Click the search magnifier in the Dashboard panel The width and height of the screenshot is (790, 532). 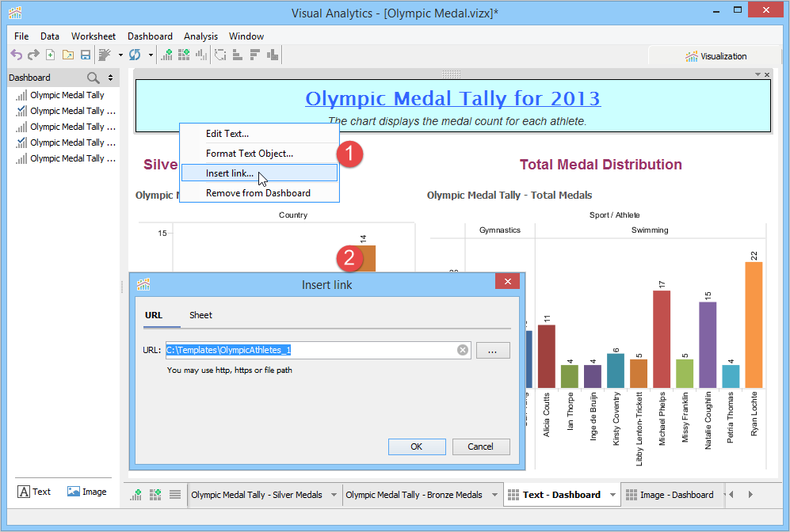pos(94,78)
